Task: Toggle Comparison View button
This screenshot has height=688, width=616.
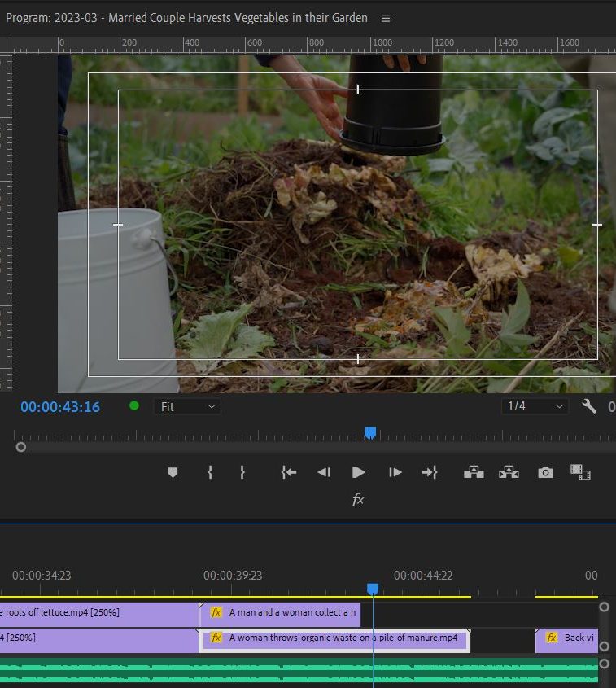Action: pos(580,472)
